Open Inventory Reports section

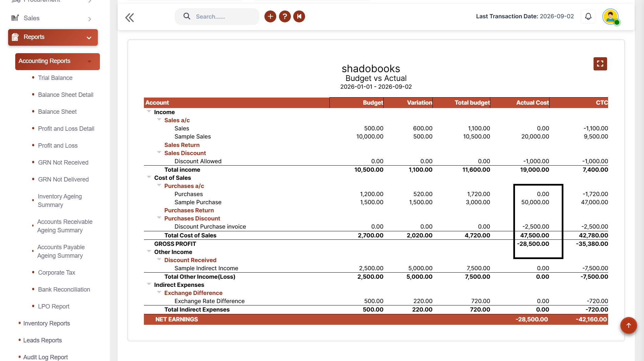tap(46, 323)
